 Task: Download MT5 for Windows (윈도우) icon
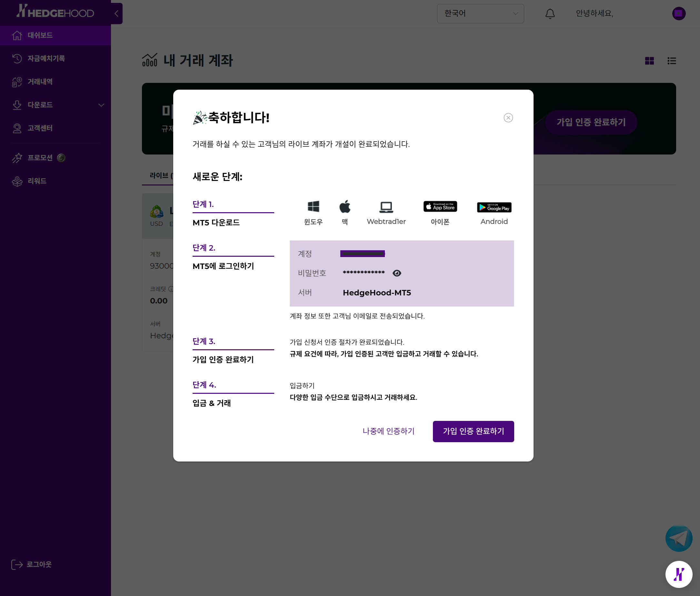[x=313, y=206]
